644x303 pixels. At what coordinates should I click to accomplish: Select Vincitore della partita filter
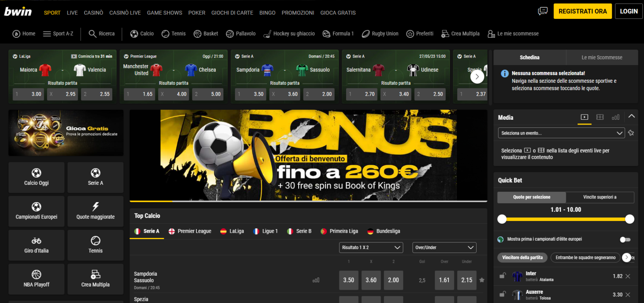pyautogui.click(x=522, y=258)
